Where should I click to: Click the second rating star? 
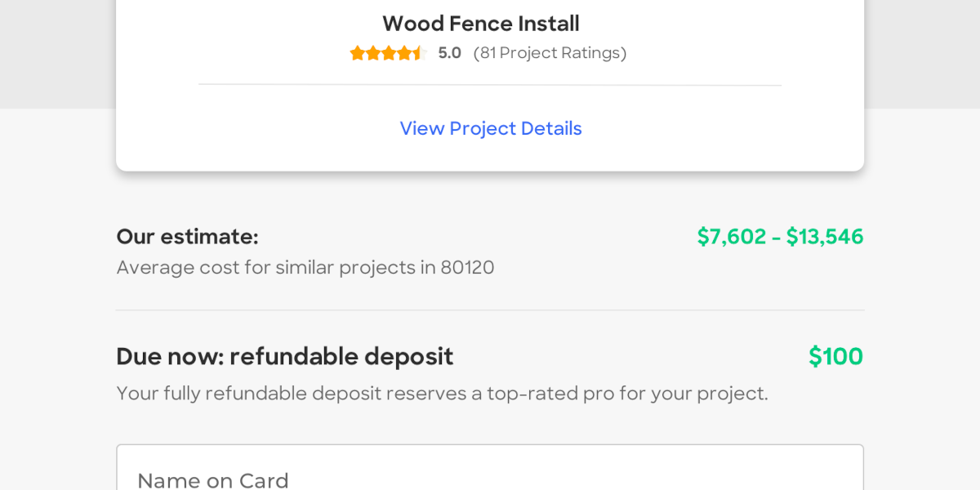point(372,52)
